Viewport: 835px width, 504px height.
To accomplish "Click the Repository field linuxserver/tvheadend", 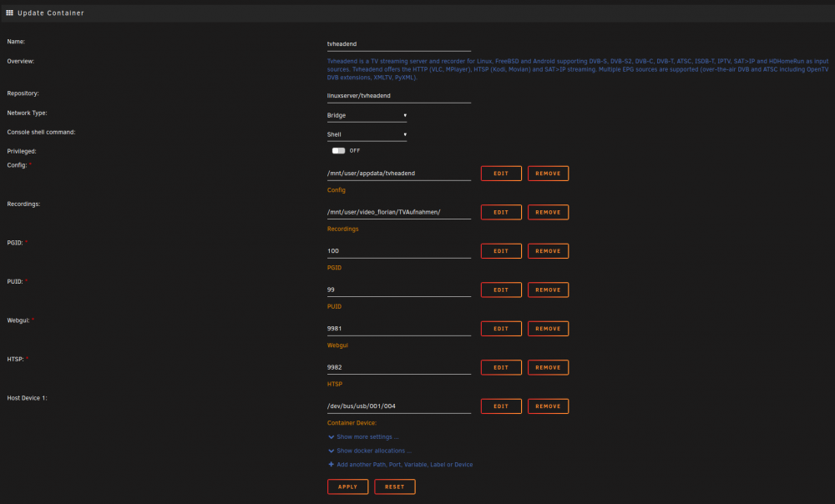I will tap(399, 96).
